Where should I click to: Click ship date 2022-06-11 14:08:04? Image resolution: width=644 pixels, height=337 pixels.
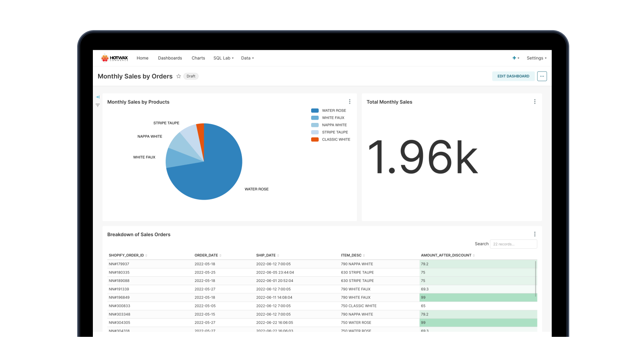coord(274,298)
